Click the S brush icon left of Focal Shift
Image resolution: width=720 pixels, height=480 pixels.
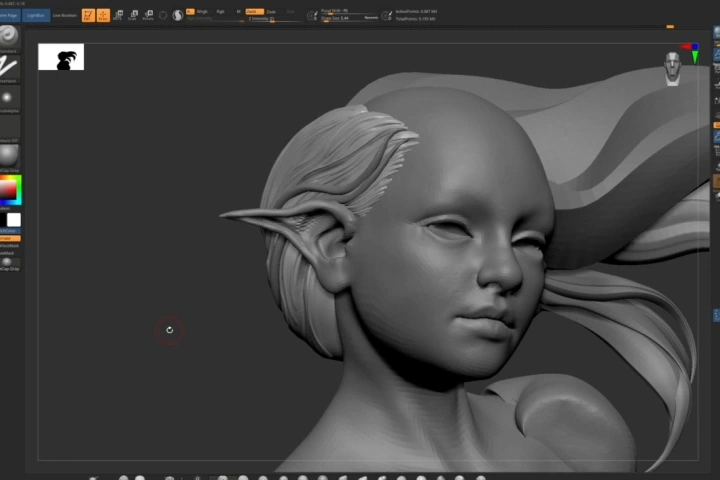point(312,16)
